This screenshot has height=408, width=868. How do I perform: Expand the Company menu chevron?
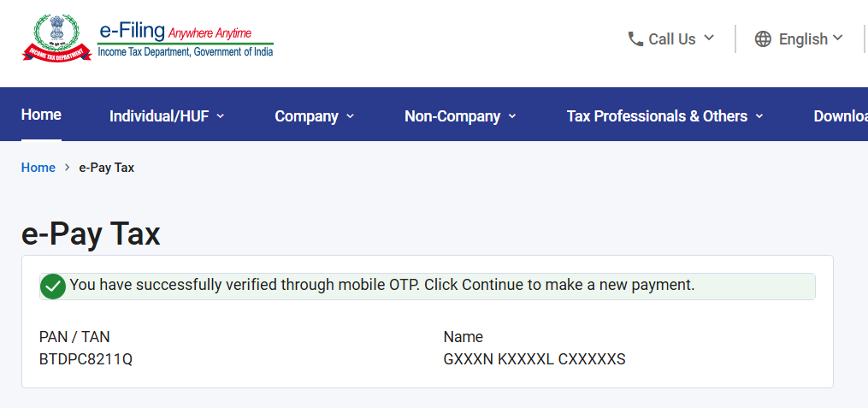pos(350,116)
